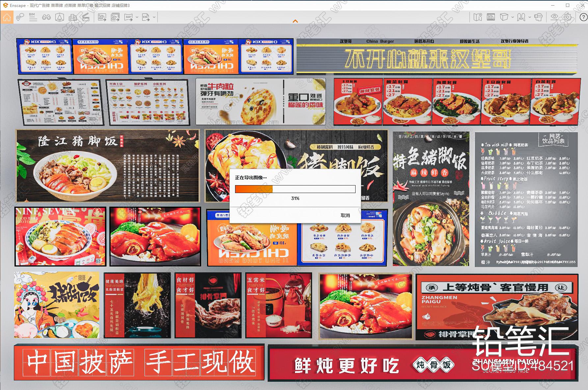
Task: Open Collaborative Annotations speech-pin icon
Action: pos(20,17)
